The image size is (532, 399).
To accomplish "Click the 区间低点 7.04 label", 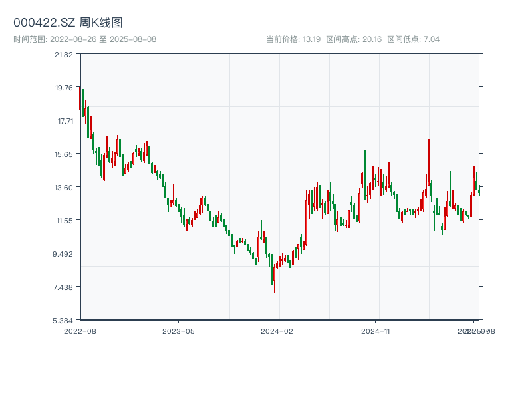I will [414, 39].
